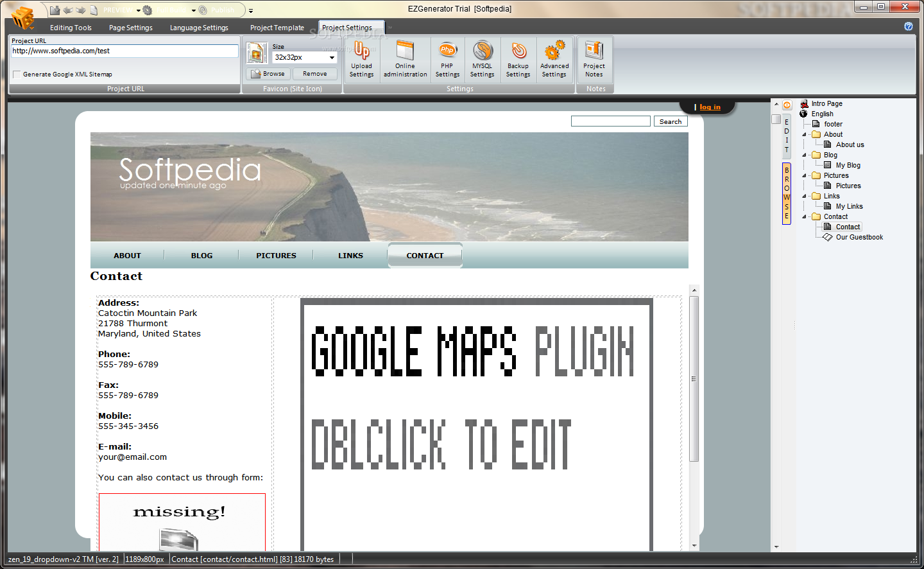Select the Pictures page under Pictures folder
The width and height of the screenshot is (924, 569).
point(848,186)
